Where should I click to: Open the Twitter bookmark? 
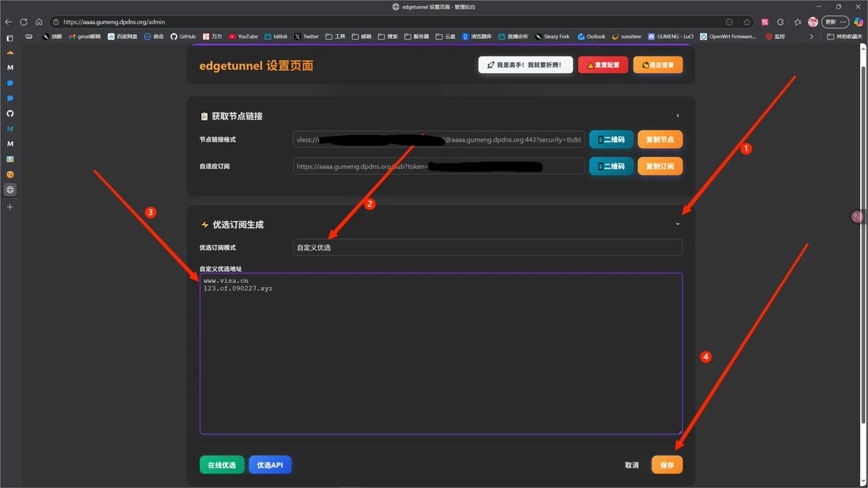307,36
